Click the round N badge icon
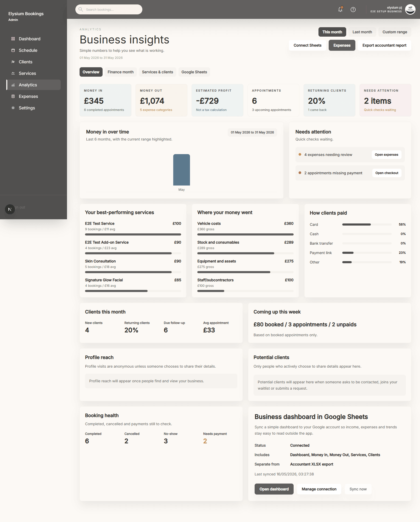This screenshot has width=420, height=522. 10,209
